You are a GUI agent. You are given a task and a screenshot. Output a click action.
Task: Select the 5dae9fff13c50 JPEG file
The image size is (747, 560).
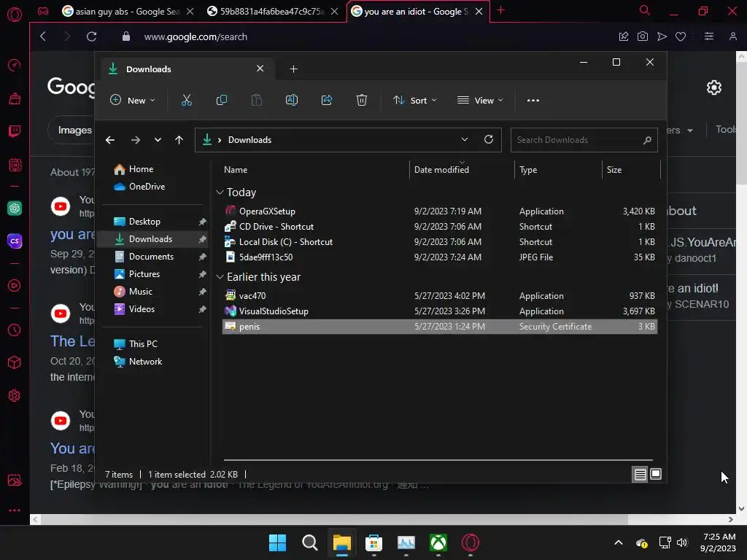click(x=440, y=257)
